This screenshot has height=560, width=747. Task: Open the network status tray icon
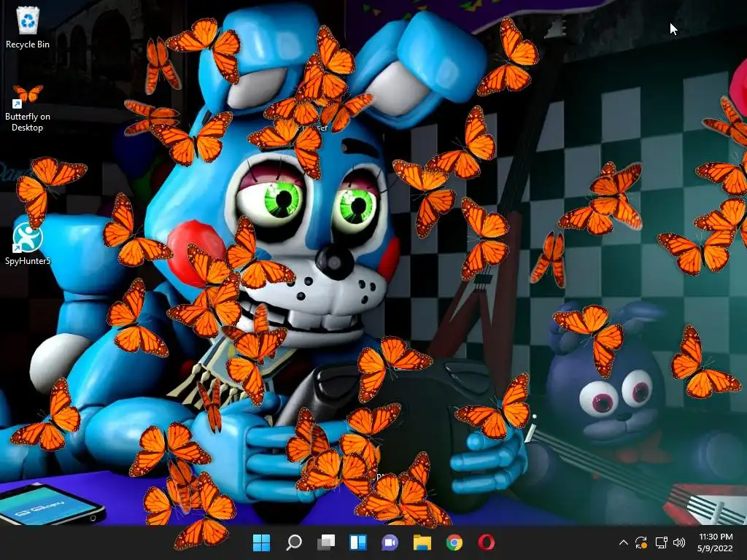point(661,542)
